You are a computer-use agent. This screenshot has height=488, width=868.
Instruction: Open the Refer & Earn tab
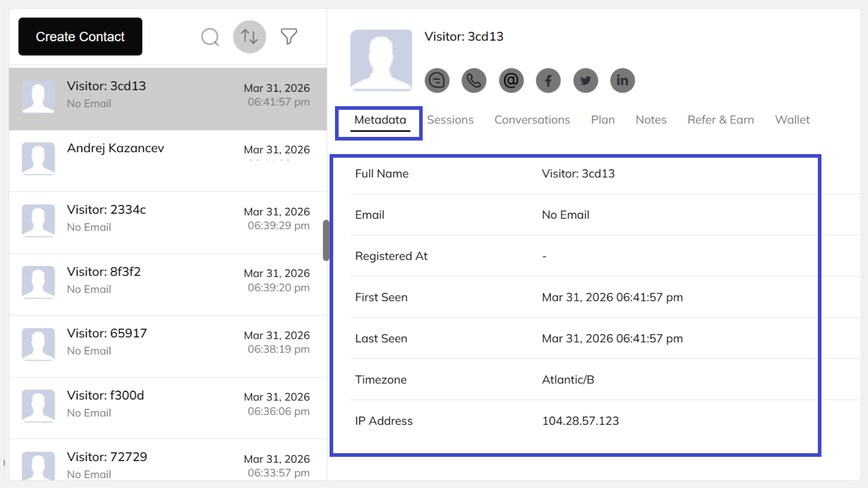point(721,120)
